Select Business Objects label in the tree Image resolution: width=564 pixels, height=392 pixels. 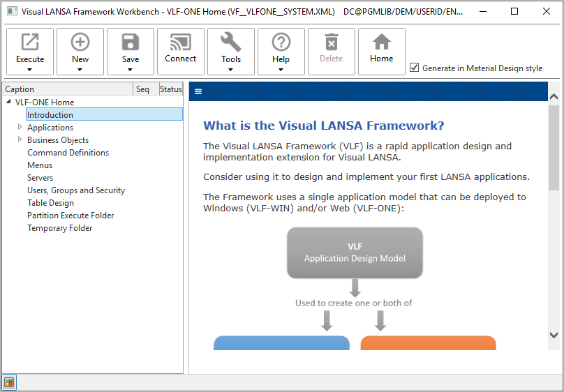[58, 140]
